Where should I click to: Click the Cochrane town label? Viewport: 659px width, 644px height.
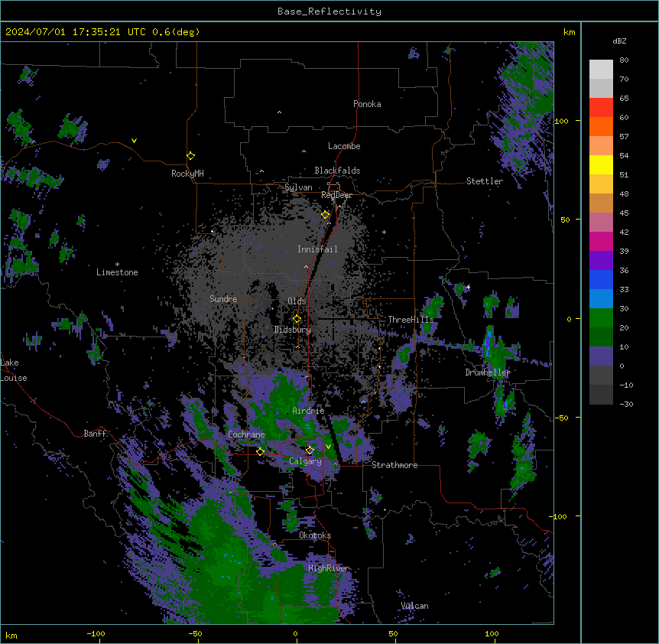click(246, 434)
